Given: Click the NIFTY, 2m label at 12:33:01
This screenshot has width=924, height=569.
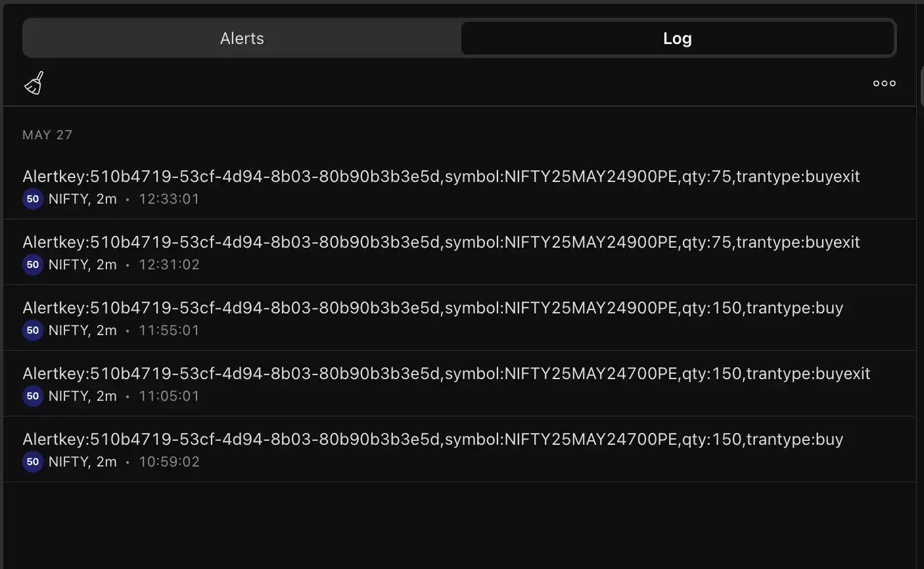Looking at the screenshot, I should pyautogui.click(x=83, y=199).
